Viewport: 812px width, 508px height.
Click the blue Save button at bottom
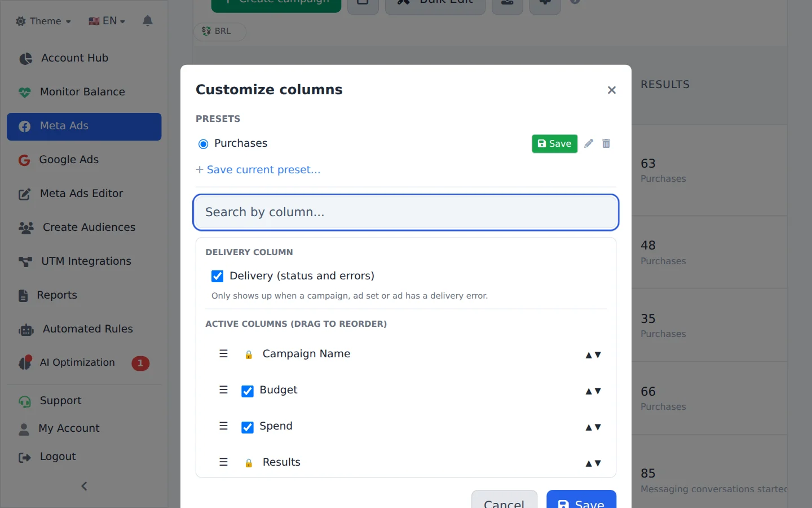[x=581, y=500]
